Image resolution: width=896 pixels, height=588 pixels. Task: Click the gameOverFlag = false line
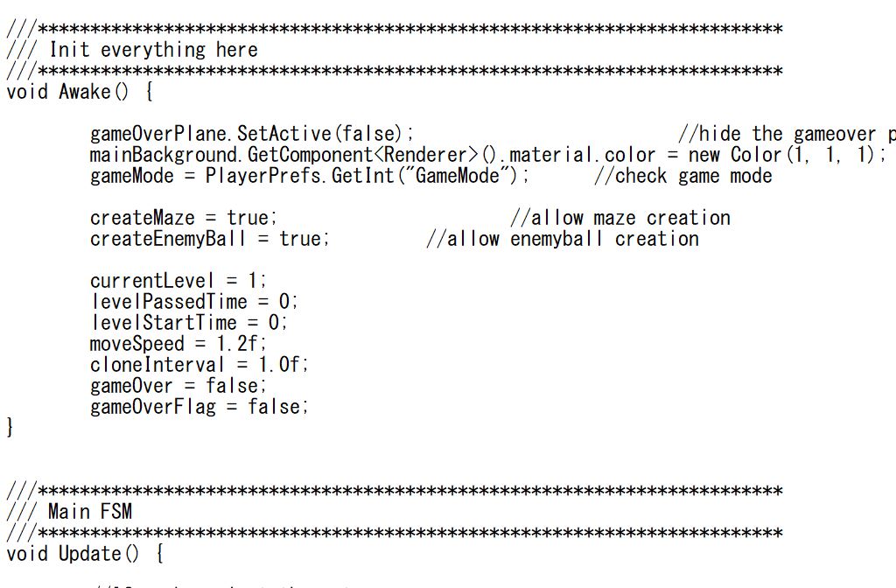click(199, 407)
